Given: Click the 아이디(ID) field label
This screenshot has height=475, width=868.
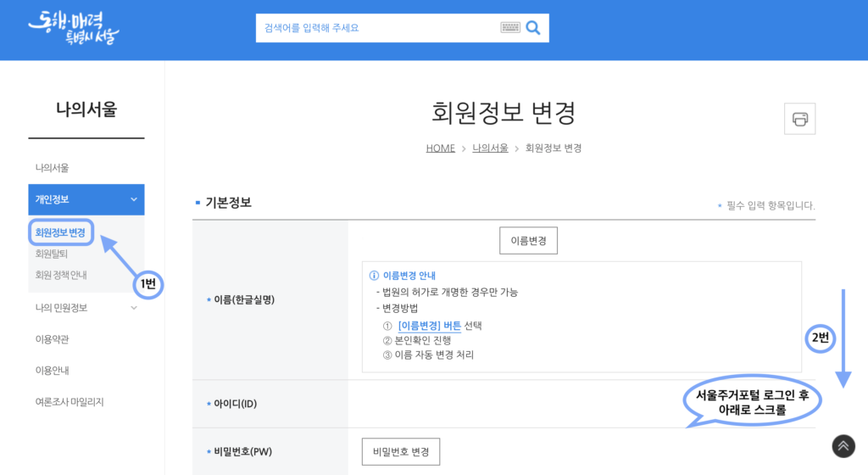Looking at the screenshot, I should coord(236,404).
